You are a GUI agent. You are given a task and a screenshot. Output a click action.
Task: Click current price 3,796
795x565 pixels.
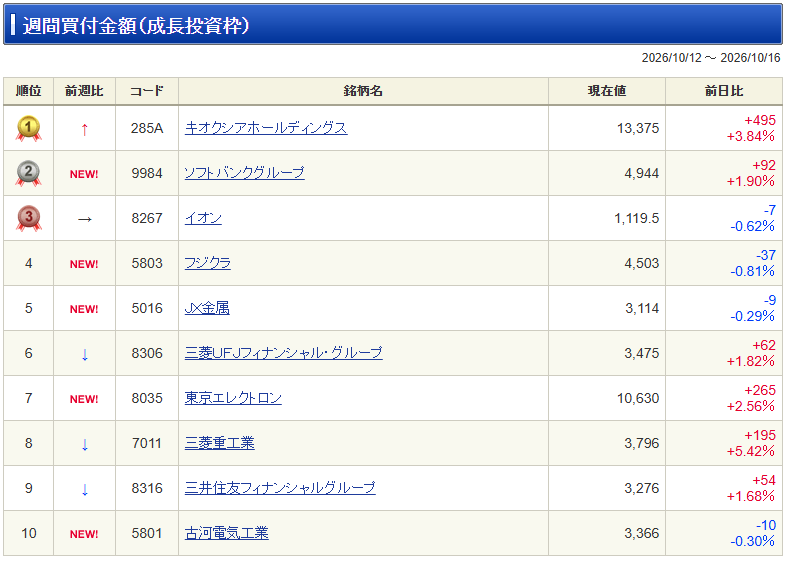tap(641, 443)
